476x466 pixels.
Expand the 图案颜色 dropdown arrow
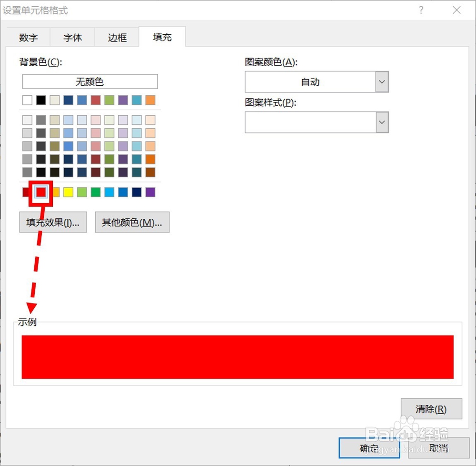click(x=382, y=82)
